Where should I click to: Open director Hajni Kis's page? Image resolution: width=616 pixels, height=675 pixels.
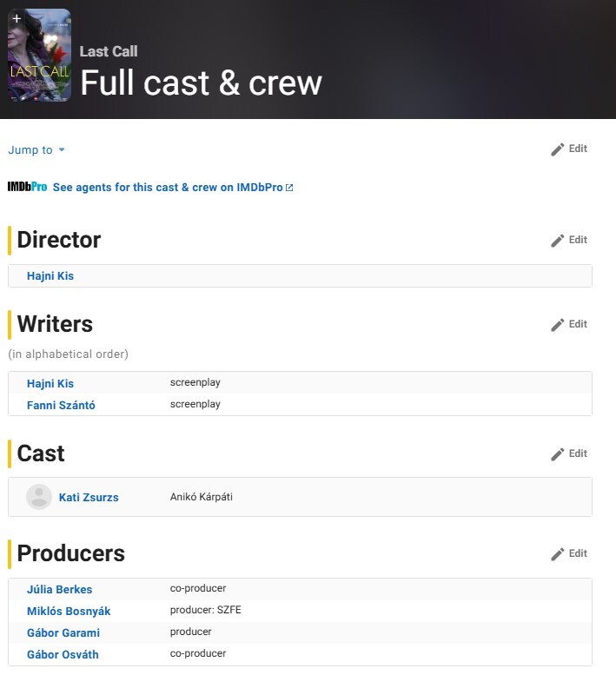point(50,276)
